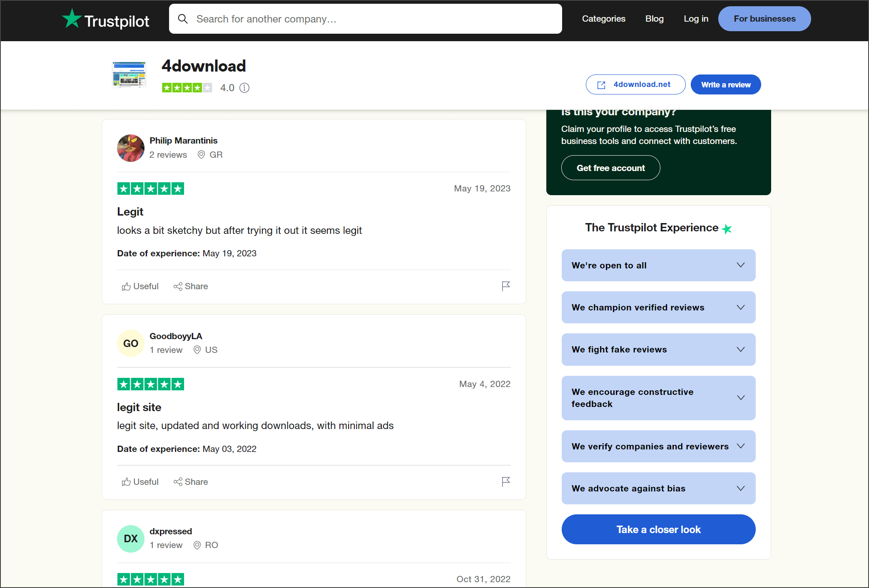Viewport: 869px width, 588px height.
Task: Click the Get free account button
Action: pos(610,168)
